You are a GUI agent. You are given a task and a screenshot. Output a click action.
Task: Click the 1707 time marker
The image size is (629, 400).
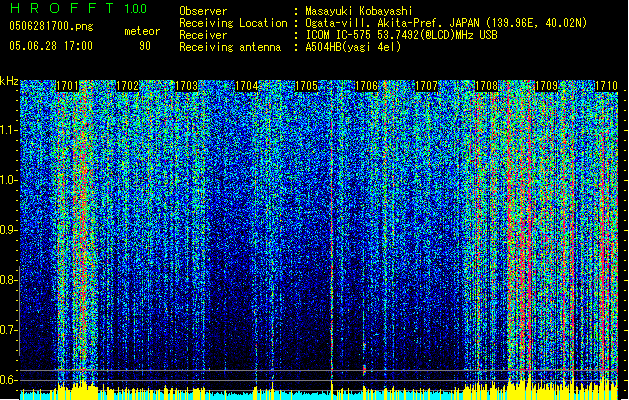[x=426, y=86]
